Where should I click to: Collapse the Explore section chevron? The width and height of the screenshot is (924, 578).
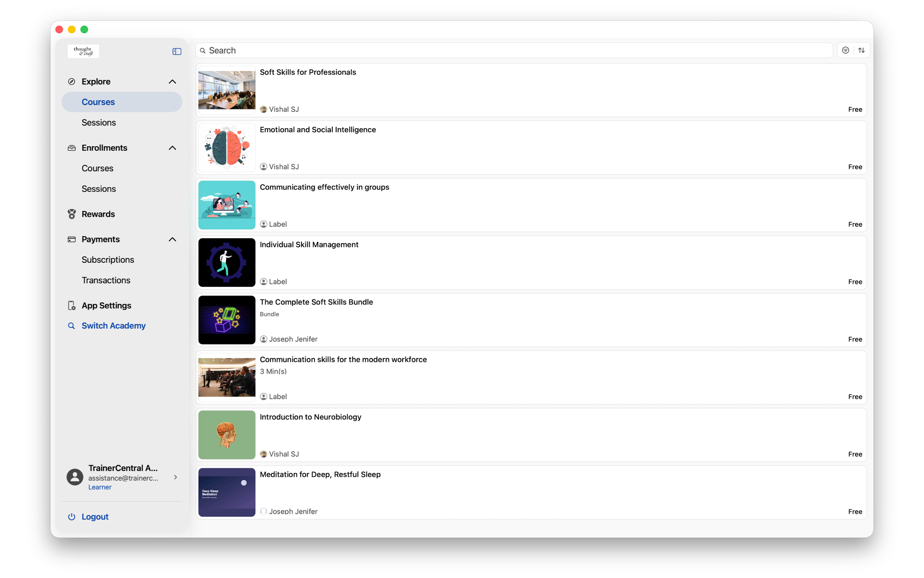click(x=172, y=82)
